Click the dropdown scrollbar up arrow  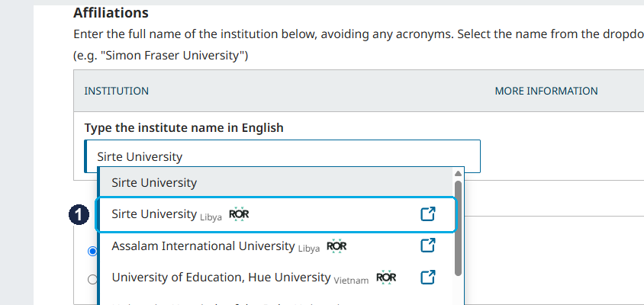coord(459,174)
